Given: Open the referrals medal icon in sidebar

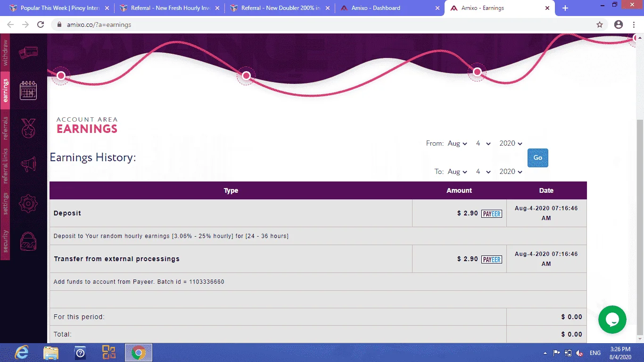Looking at the screenshot, I should pos(28,128).
